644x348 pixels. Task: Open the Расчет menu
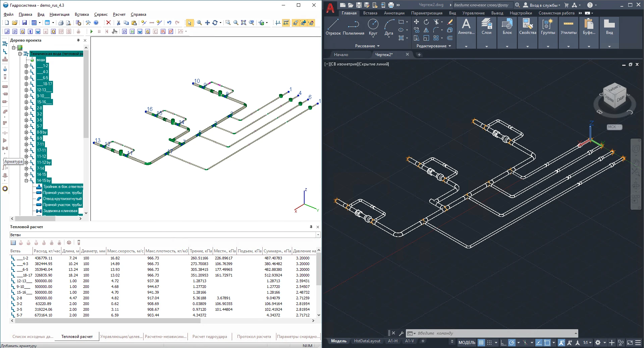tap(119, 14)
